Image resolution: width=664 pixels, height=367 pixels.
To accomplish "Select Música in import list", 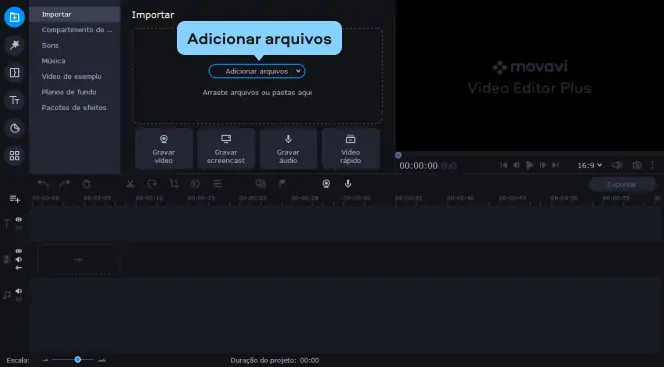I will pos(53,61).
